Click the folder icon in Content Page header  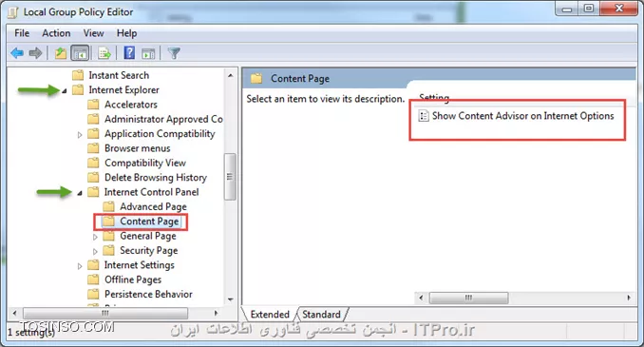pyautogui.click(x=256, y=78)
